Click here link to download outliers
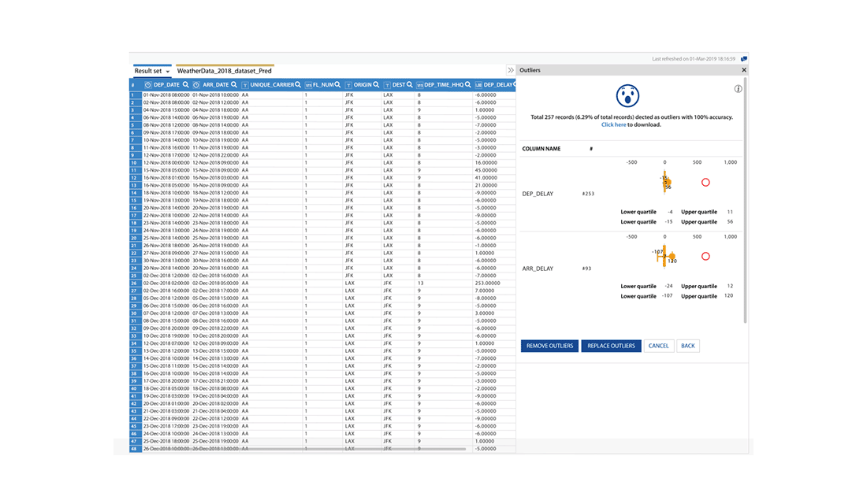Viewport: 867px width, 504px height. (x=614, y=125)
